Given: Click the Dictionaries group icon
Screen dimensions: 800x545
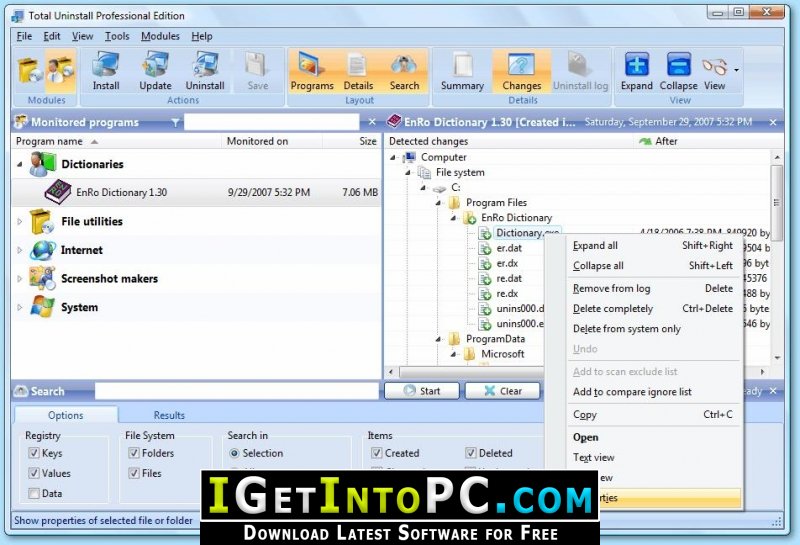Looking at the screenshot, I should 43,164.
